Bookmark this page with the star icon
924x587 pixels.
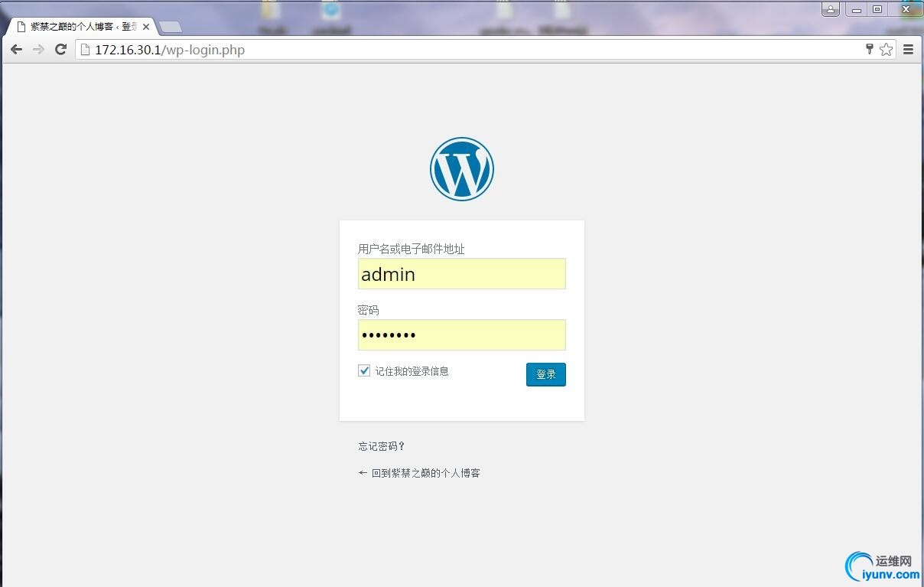pos(886,50)
